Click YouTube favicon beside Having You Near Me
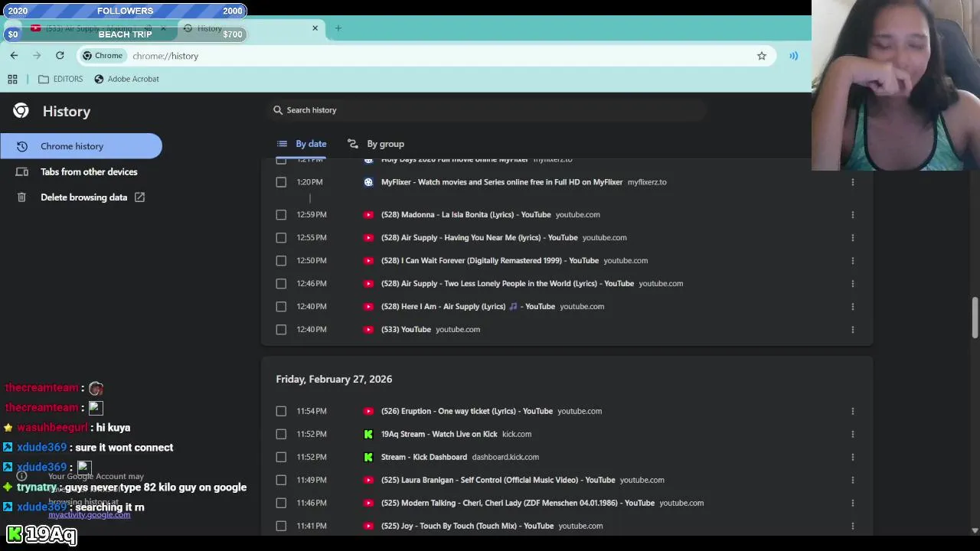The width and height of the screenshot is (980, 551). point(368,238)
